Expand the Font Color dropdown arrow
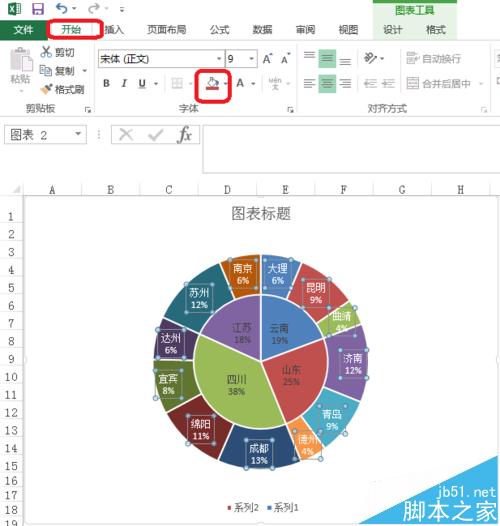This screenshot has width=500, height=526. click(x=253, y=84)
